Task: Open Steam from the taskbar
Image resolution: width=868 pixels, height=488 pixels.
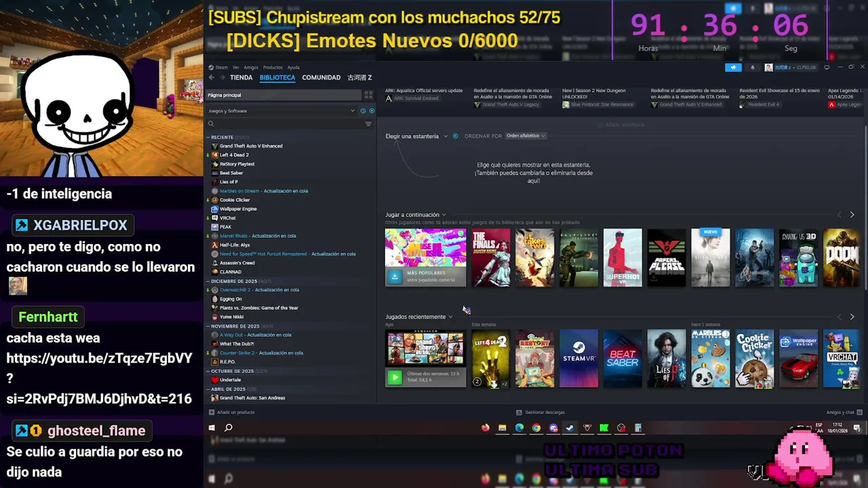Action: click(x=570, y=428)
